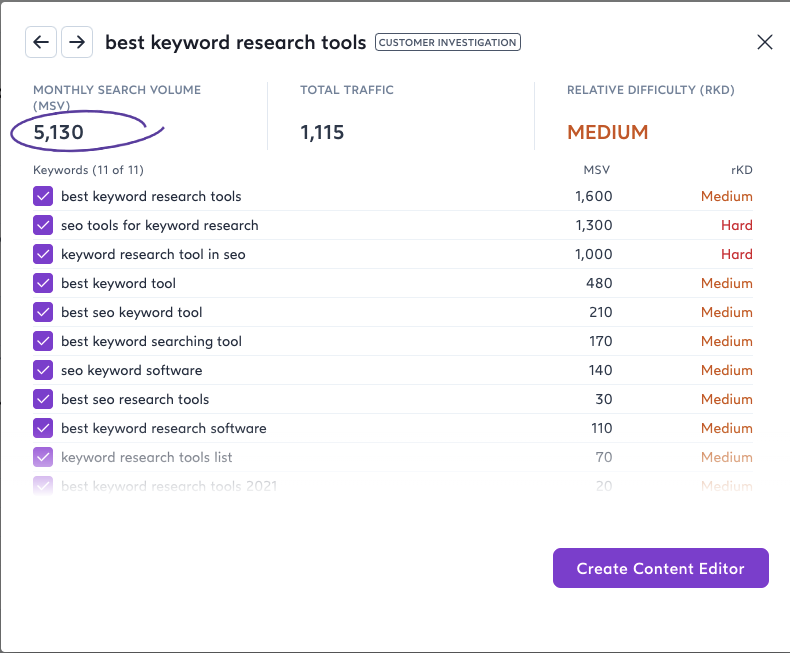Screen dimensions: 790x653
Task: Click the rKD column header
Action: tap(742, 170)
